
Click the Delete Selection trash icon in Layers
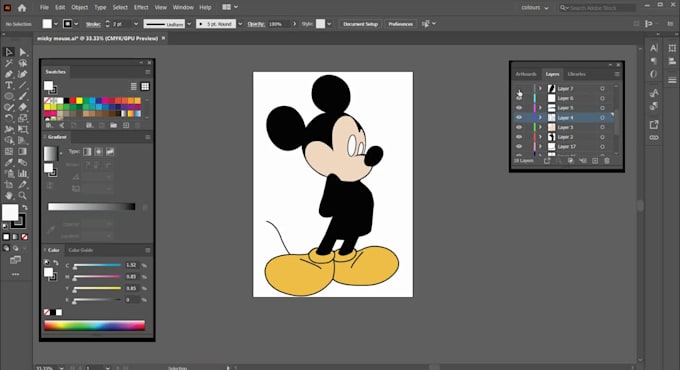[x=607, y=161]
